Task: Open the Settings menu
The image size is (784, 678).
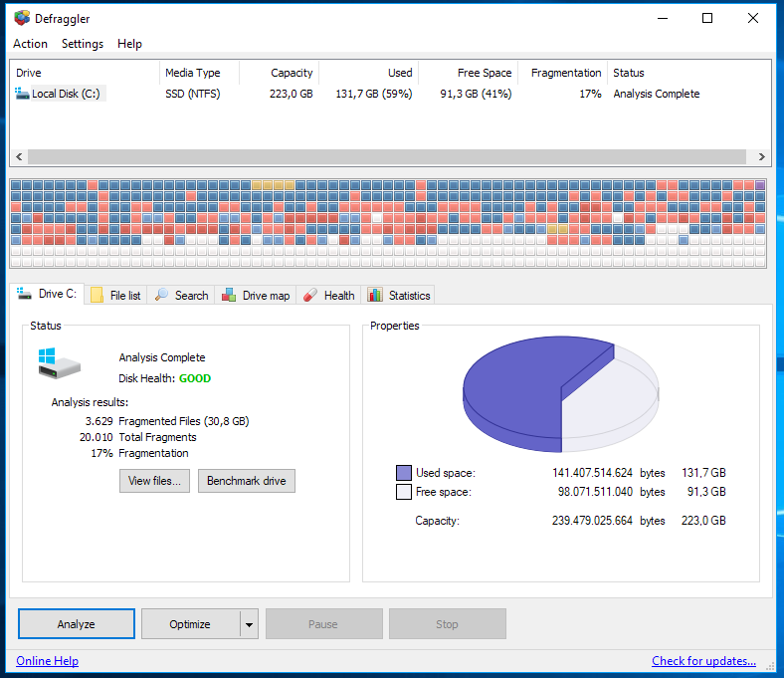Action: click(83, 44)
